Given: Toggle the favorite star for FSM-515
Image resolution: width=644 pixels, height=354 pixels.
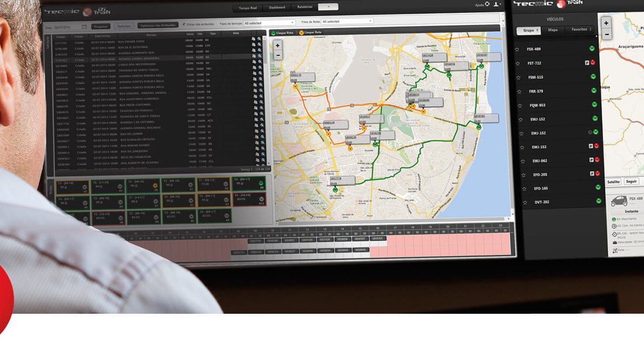Looking at the screenshot, I should 518,77.
